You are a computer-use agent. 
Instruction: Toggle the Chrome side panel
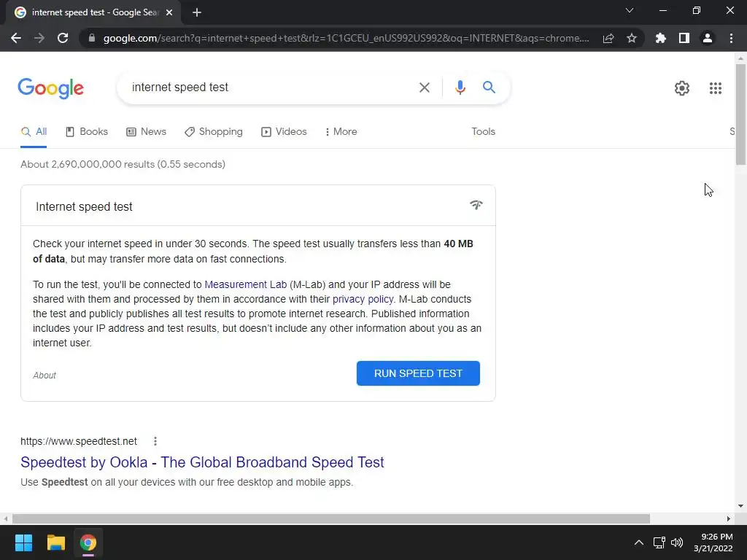pyautogui.click(x=684, y=38)
